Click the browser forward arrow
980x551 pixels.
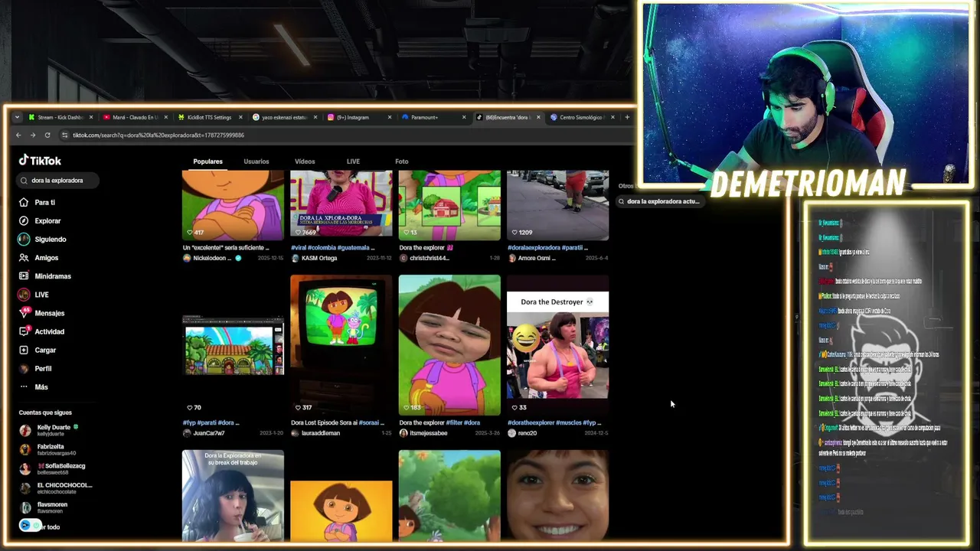pos(33,135)
